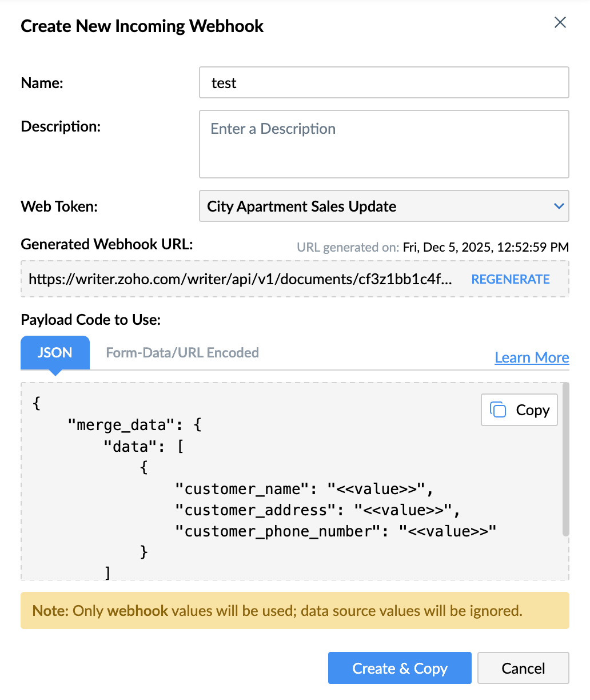The height and width of the screenshot is (700, 590).
Task: Click the yellow webhook values note banner
Action: tap(294, 611)
